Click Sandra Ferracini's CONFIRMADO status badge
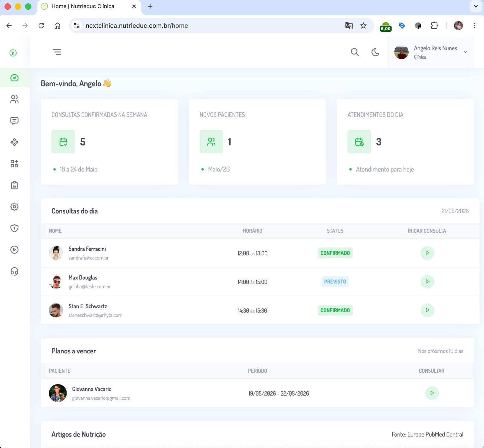Viewport: 484px width, 448px height. [x=335, y=253]
